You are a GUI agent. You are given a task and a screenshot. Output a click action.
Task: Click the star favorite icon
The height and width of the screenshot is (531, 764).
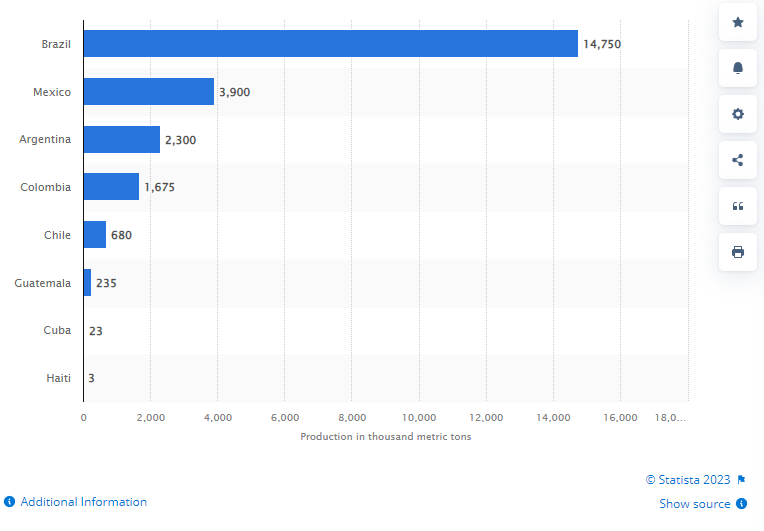click(x=738, y=22)
